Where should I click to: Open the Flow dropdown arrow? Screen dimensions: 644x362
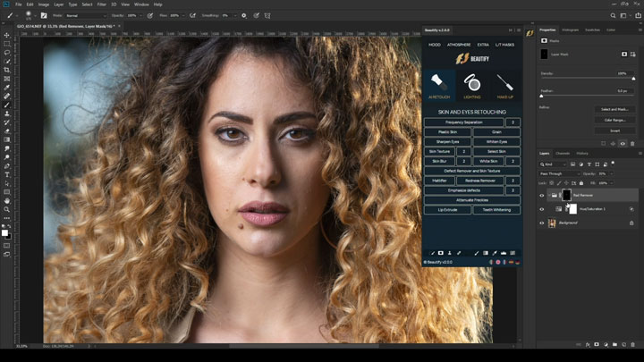pos(183,15)
